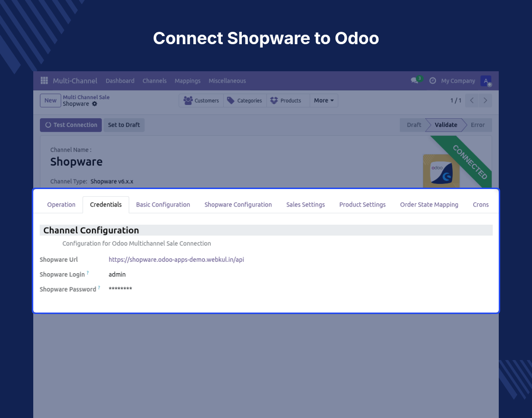532x418 pixels.
Task: Go to next record arrow
Action: (485, 100)
